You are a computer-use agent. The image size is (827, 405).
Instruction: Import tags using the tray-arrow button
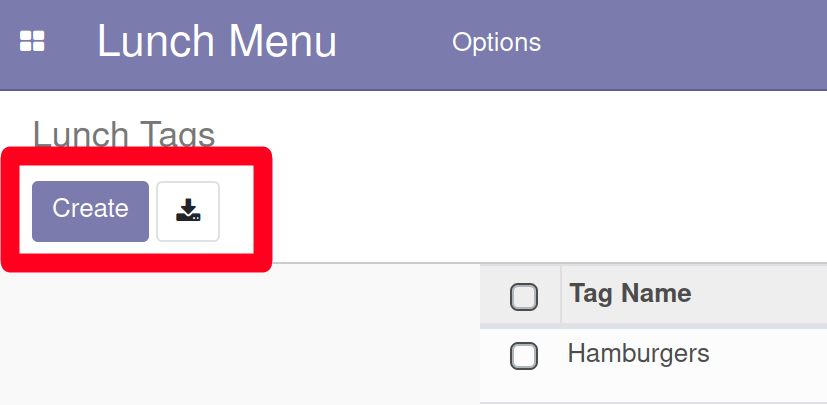[188, 211]
